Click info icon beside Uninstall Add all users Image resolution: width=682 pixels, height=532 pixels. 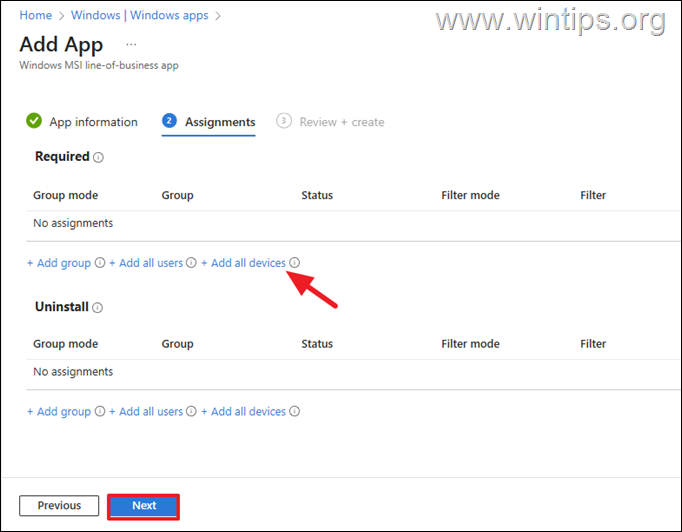point(192,411)
